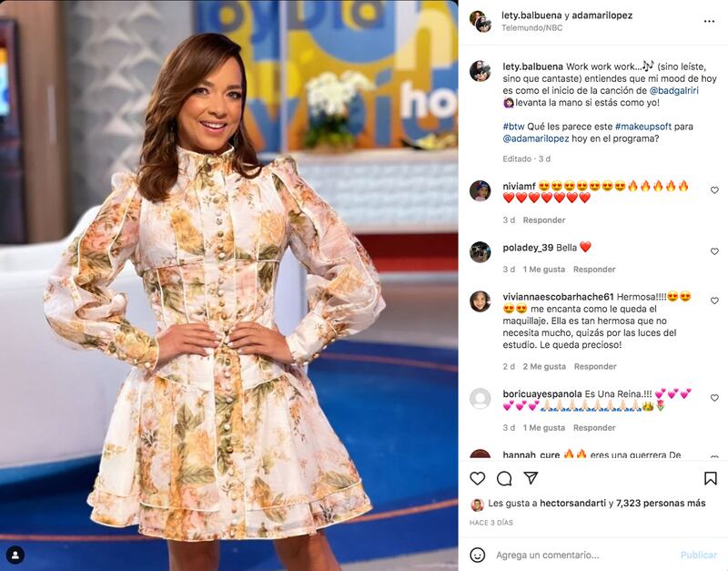This screenshot has width=728, height=571.
Task: Like viviannaescobarhache61's comment
Action: (x=714, y=301)
